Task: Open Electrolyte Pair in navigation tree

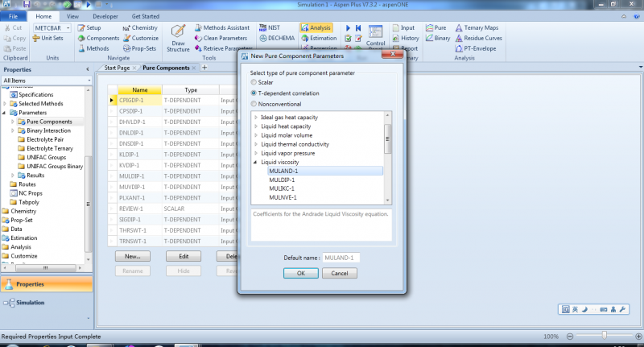Action: pos(45,139)
